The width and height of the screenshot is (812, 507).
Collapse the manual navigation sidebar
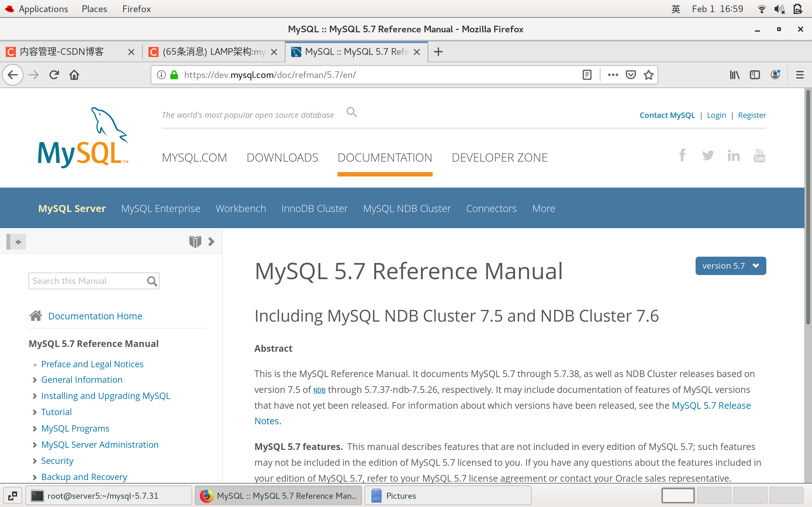(16, 242)
